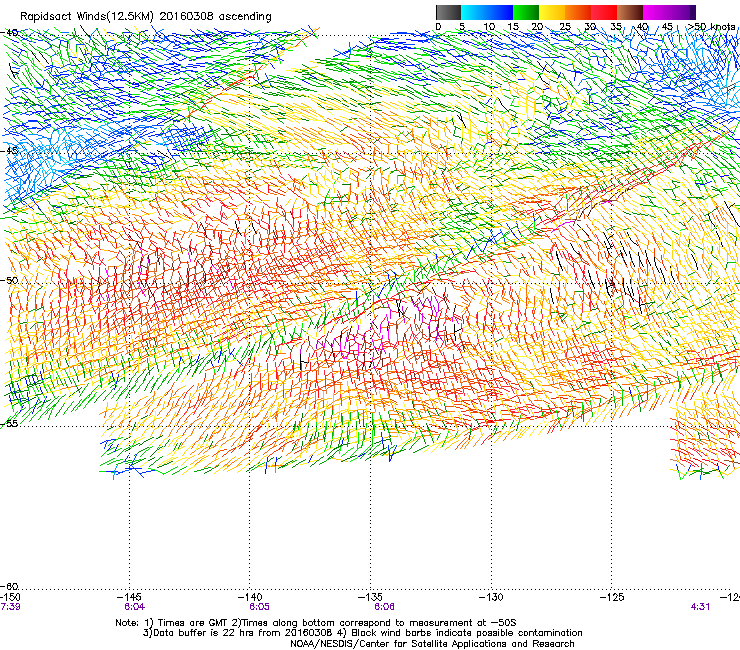Click the '20160308 ascending' date in title
This screenshot has width=740, height=650.
pyautogui.click(x=215, y=17)
